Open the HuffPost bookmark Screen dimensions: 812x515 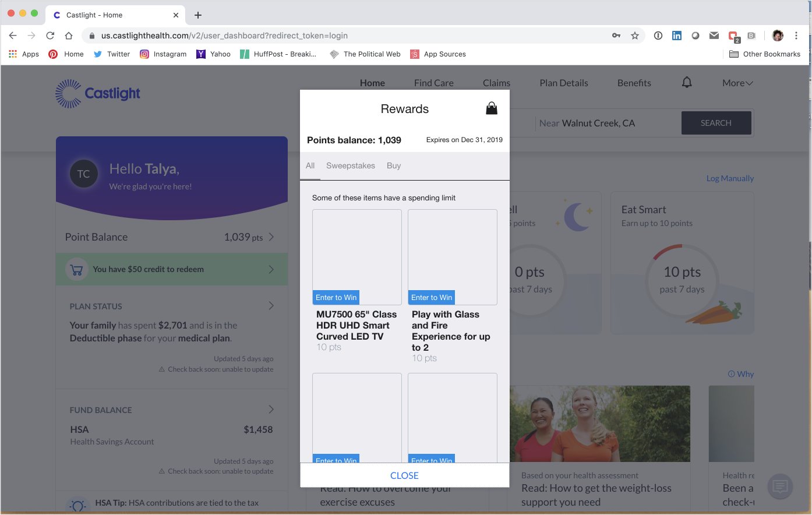[x=279, y=54]
